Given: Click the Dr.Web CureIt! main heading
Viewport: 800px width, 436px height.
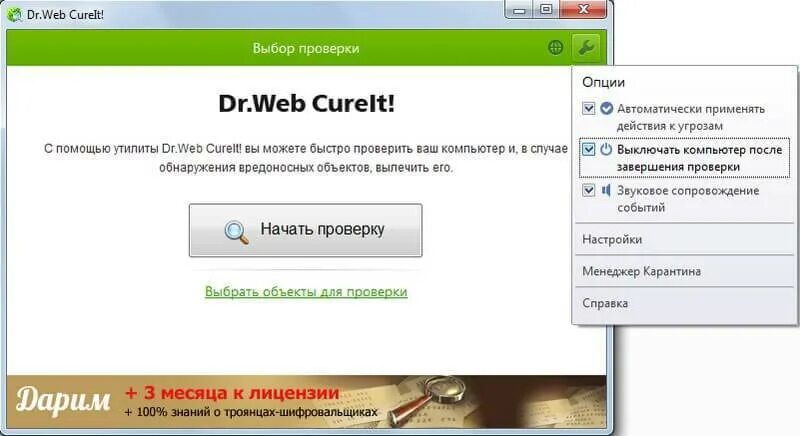Looking at the screenshot, I should tap(306, 104).
